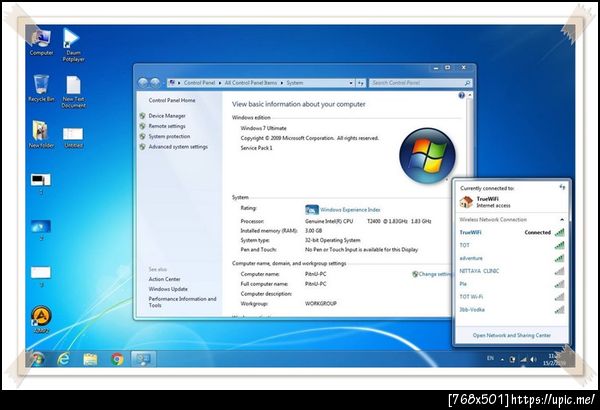
Task: Select the TOT Wi-Fi wireless network
Action: (x=512, y=297)
